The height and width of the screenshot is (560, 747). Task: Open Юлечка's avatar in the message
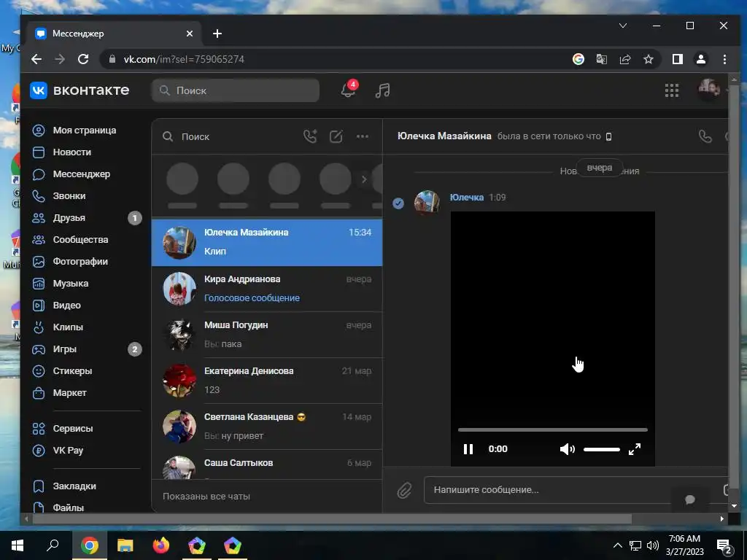(x=427, y=203)
